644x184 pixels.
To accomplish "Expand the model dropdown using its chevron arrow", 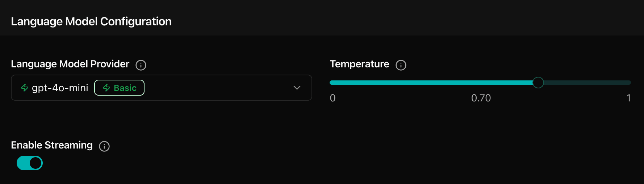I will [297, 88].
